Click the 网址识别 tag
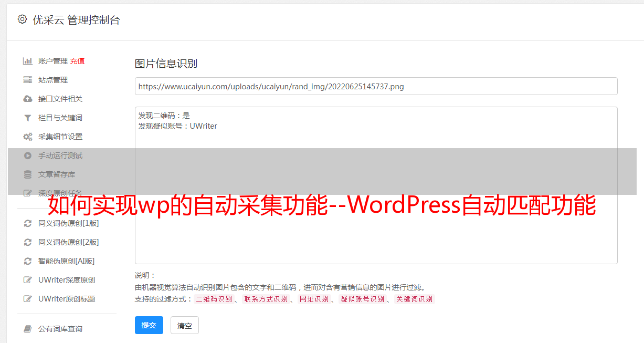 [x=314, y=299]
